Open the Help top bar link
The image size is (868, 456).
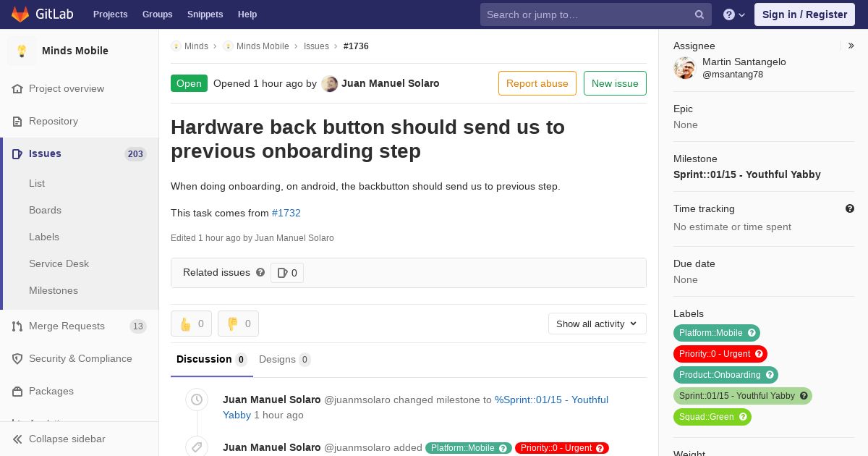(x=247, y=14)
